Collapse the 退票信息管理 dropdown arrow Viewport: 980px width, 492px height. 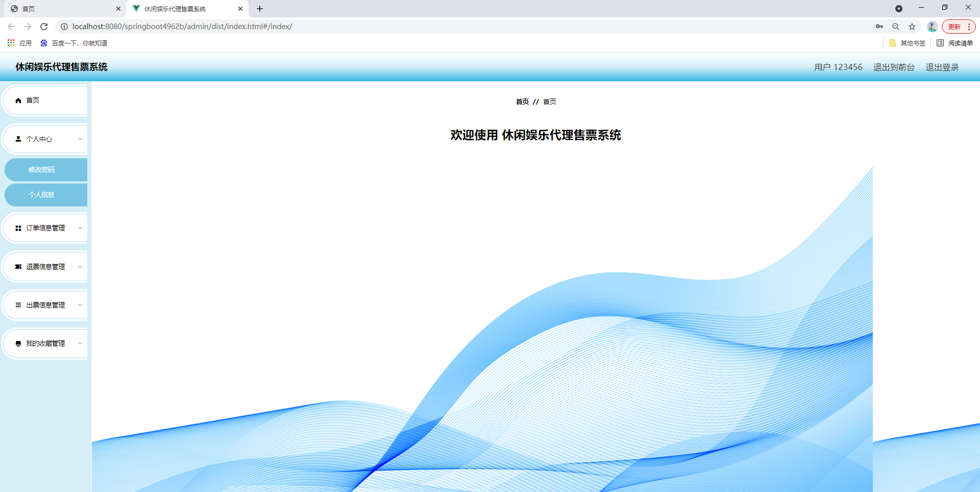(80, 266)
